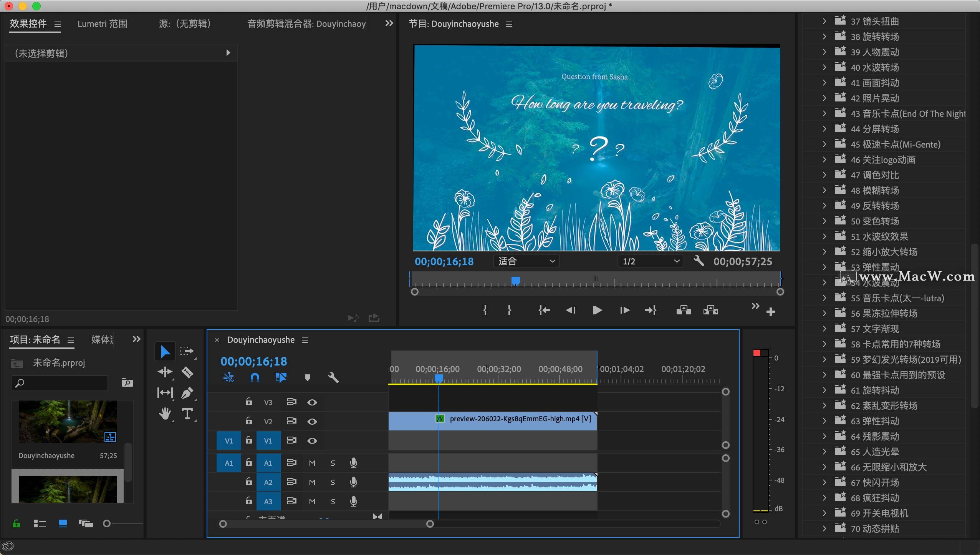980x555 pixels.
Task: Click the project search input field
Action: coord(63,383)
